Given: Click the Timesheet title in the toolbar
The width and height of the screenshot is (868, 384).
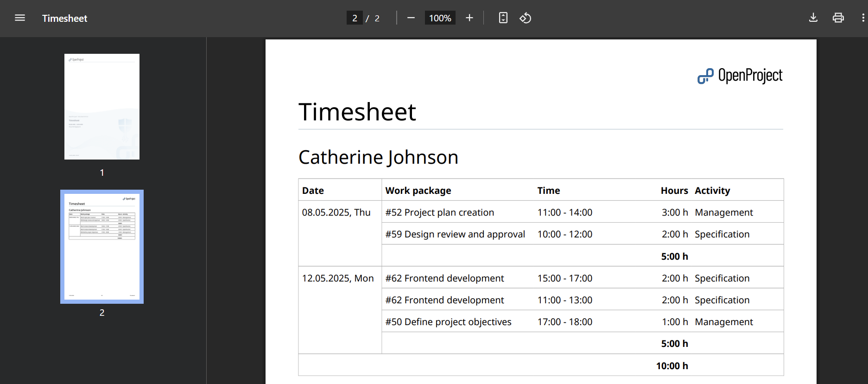Looking at the screenshot, I should 64,19.
